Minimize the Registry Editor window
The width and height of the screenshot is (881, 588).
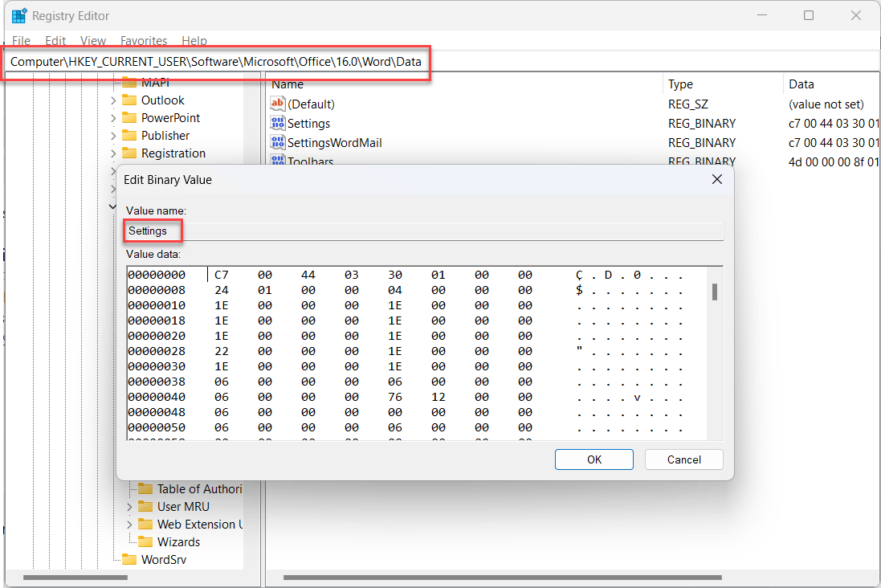tap(762, 15)
